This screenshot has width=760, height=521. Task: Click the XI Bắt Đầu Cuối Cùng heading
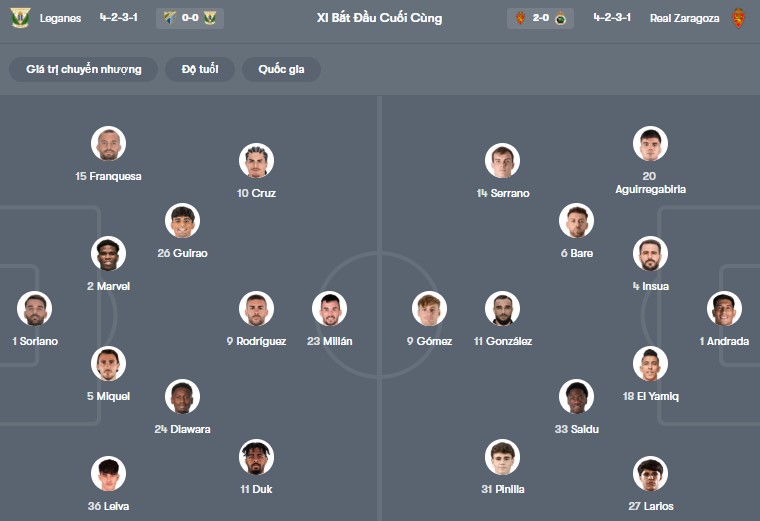tap(379, 18)
